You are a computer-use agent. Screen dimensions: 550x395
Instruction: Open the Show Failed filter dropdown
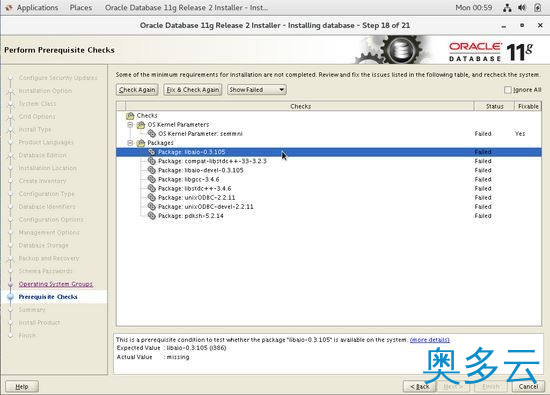pos(257,90)
